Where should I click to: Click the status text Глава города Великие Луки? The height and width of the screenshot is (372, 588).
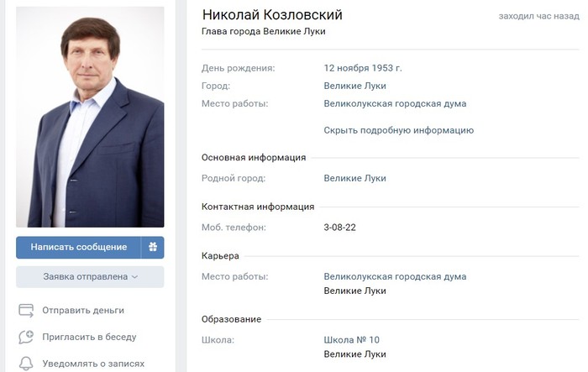tap(263, 31)
